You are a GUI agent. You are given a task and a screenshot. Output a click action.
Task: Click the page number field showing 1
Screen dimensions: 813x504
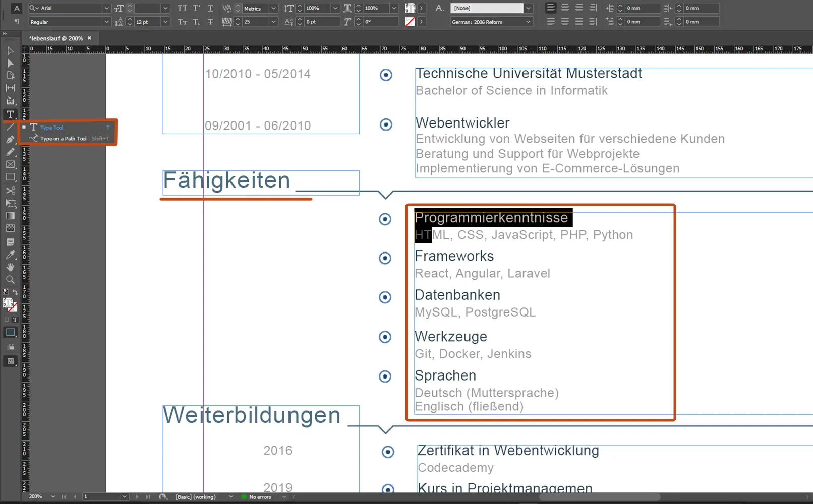(x=101, y=497)
